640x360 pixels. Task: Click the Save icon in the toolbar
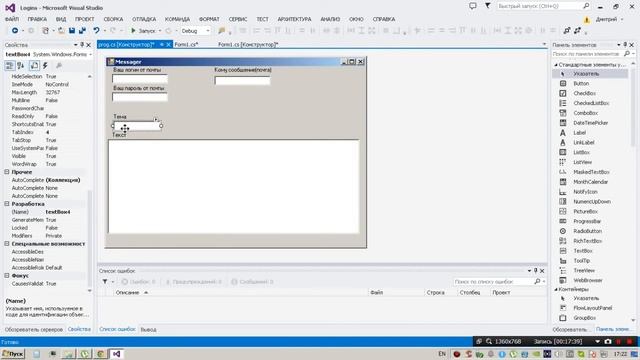tap(72, 31)
